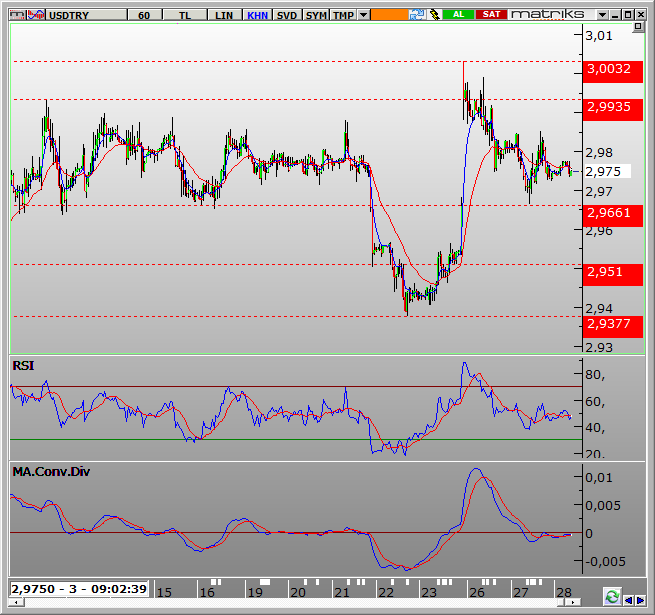This screenshot has height=615, width=655.
Task: Maximize the chart window
Action: pos(627,15)
